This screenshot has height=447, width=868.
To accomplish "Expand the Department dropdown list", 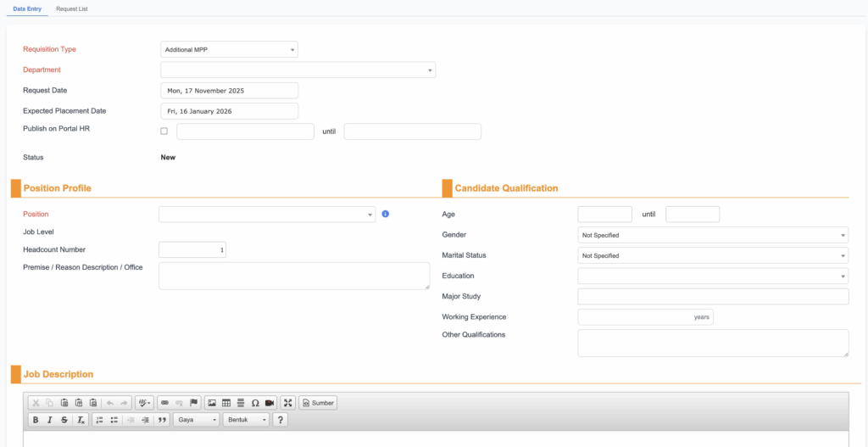I will click(x=298, y=70).
